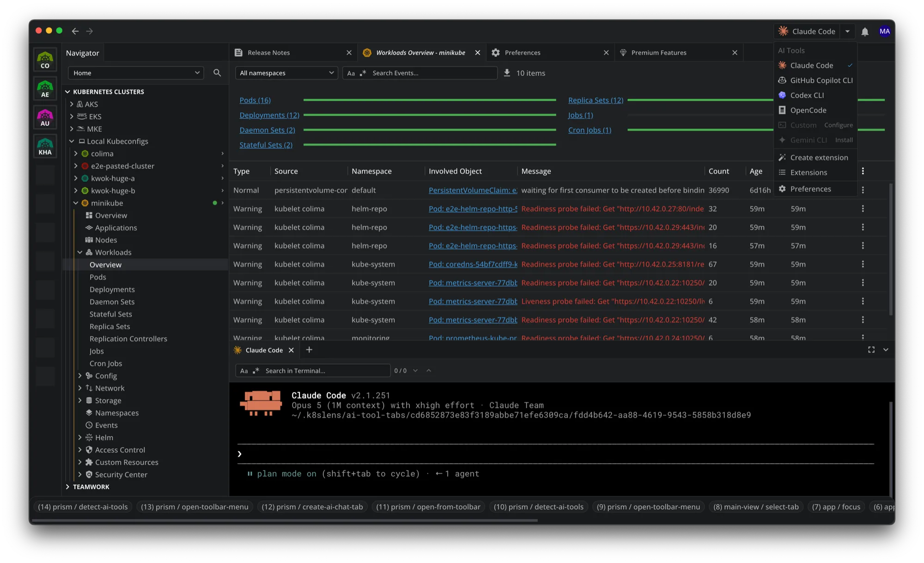
Task: Toggle case-sensitive match in terminal search
Action: [x=244, y=371]
